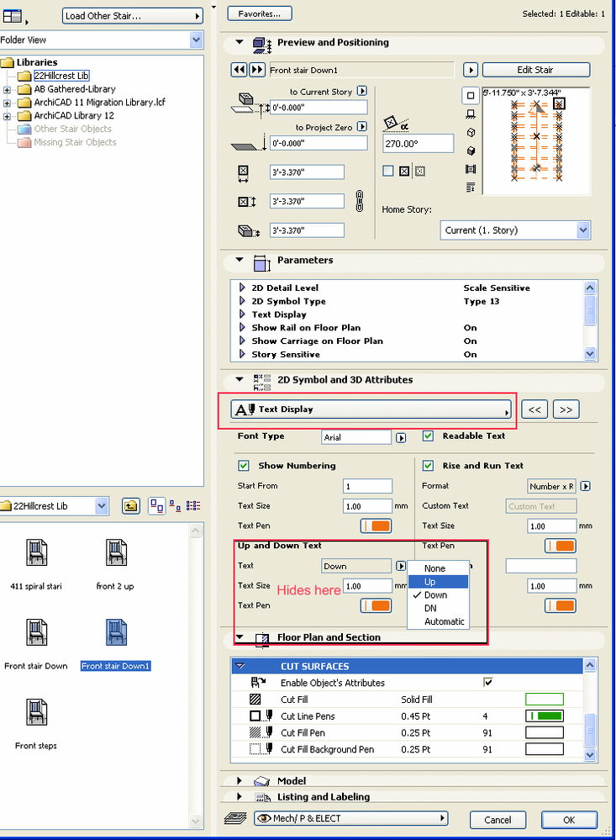
Task: Switch library browser to large icons view
Action: pyautogui.click(x=157, y=505)
